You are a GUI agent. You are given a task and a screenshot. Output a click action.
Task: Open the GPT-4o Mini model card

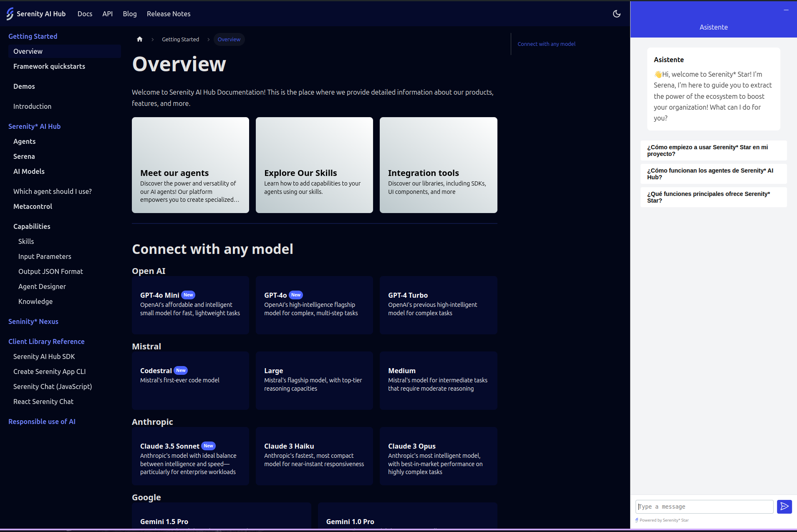[x=190, y=305]
